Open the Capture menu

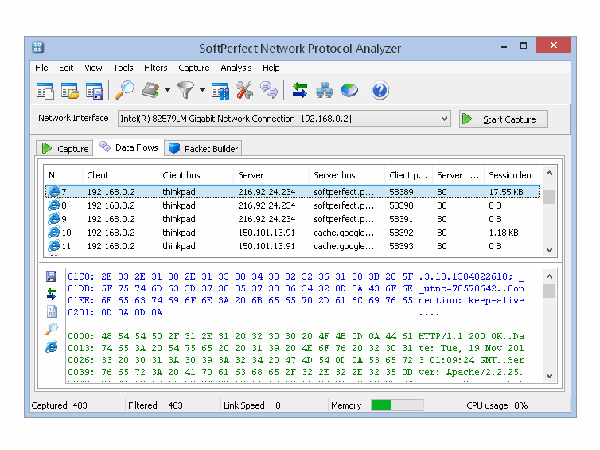pos(194,68)
